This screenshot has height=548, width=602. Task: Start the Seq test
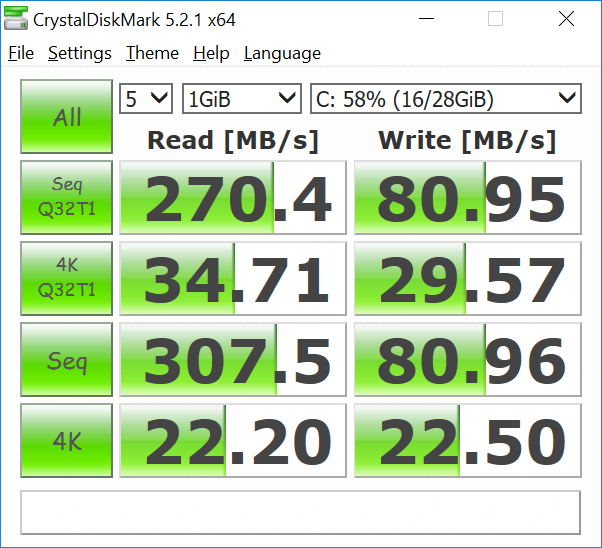pyautogui.click(x=66, y=359)
